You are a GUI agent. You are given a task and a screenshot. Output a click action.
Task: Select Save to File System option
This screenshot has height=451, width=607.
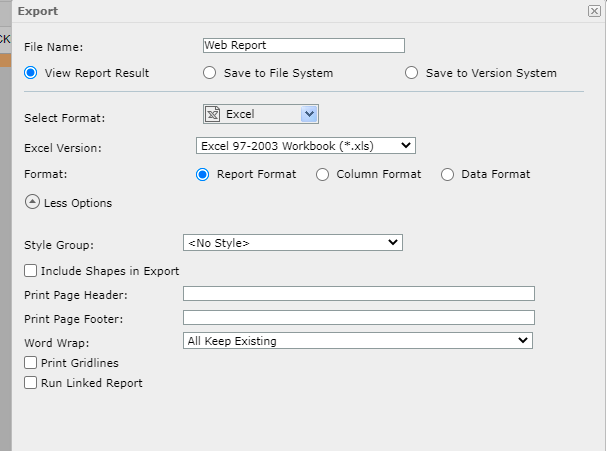pyautogui.click(x=209, y=73)
